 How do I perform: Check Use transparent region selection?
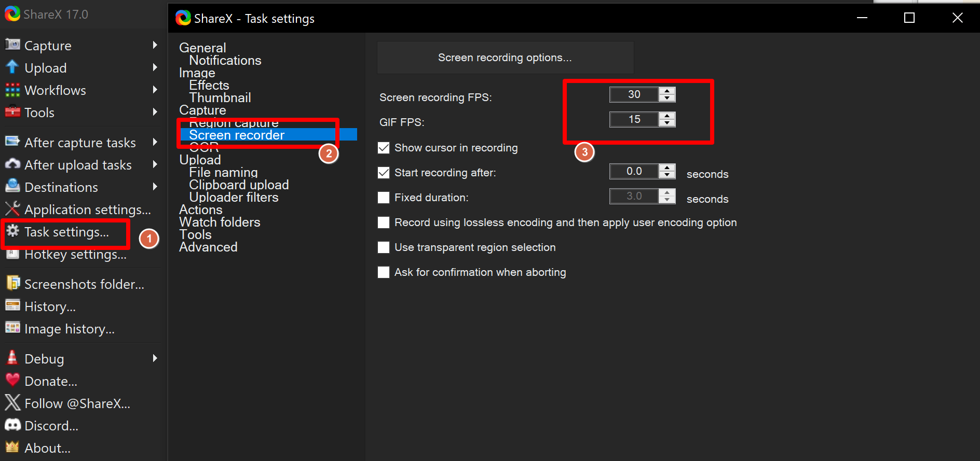pos(384,247)
